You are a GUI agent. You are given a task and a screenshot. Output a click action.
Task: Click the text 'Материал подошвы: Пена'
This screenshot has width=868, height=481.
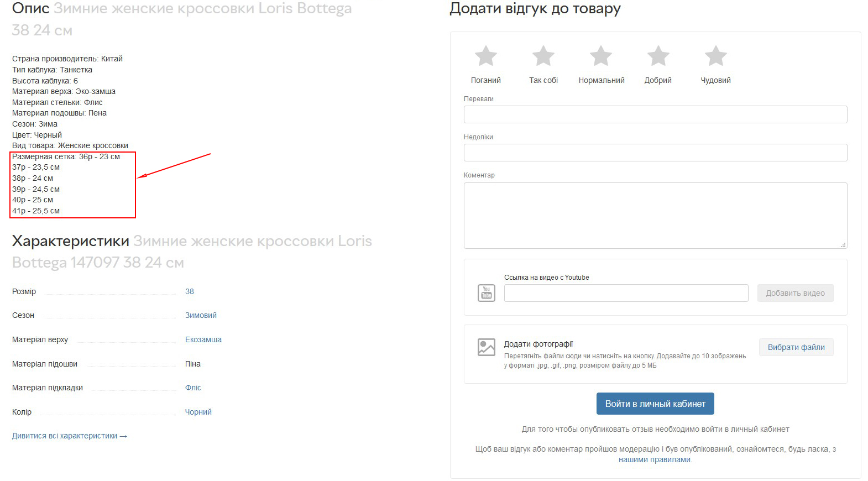point(59,113)
